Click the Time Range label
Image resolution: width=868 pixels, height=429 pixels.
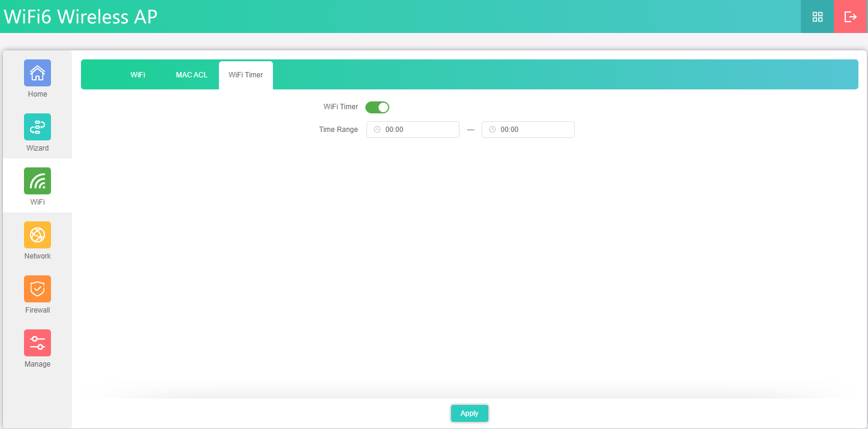[338, 130]
